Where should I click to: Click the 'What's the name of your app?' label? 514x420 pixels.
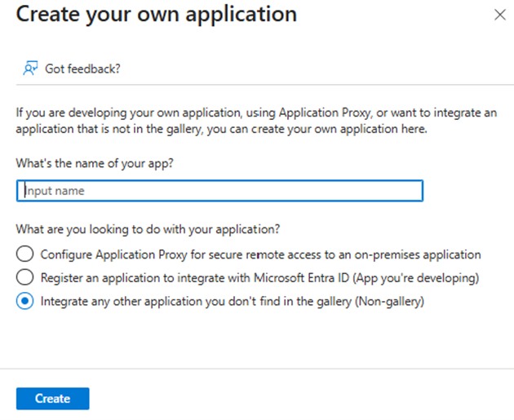tap(95, 163)
